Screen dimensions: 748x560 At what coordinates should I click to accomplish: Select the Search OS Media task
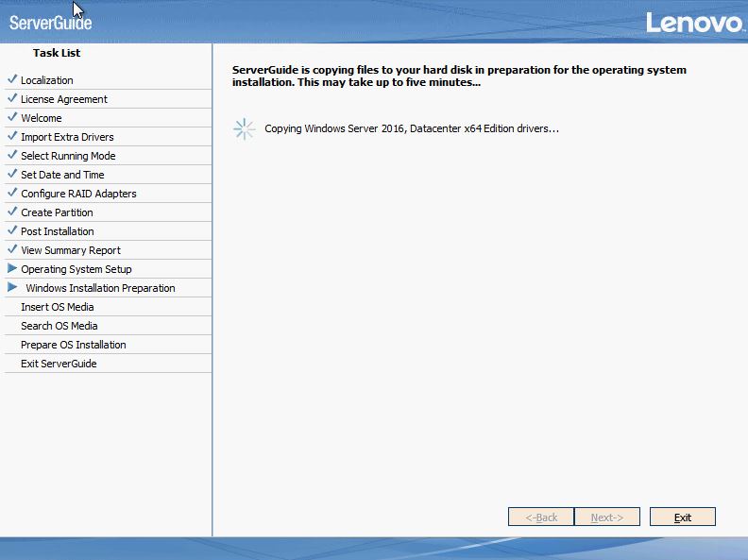[x=109, y=326]
